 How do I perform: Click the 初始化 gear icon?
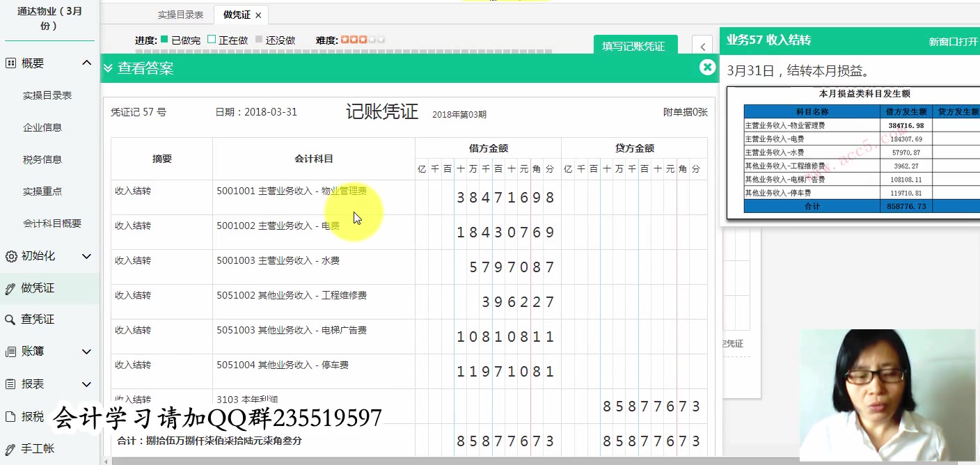pos(10,256)
